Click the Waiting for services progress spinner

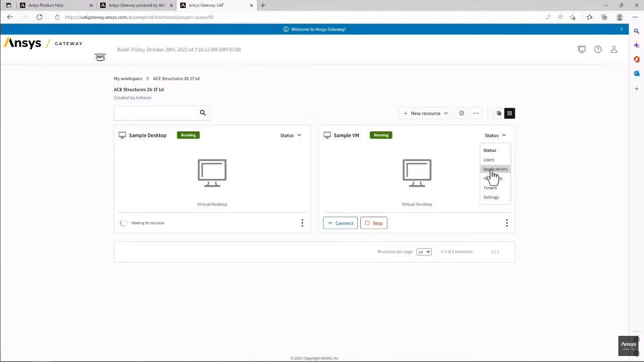(123, 223)
